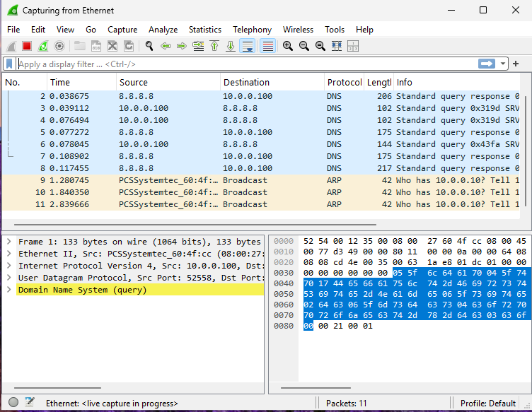Expand the Ethernet II tree node
This screenshot has width=532, height=412.
[8, 254]
